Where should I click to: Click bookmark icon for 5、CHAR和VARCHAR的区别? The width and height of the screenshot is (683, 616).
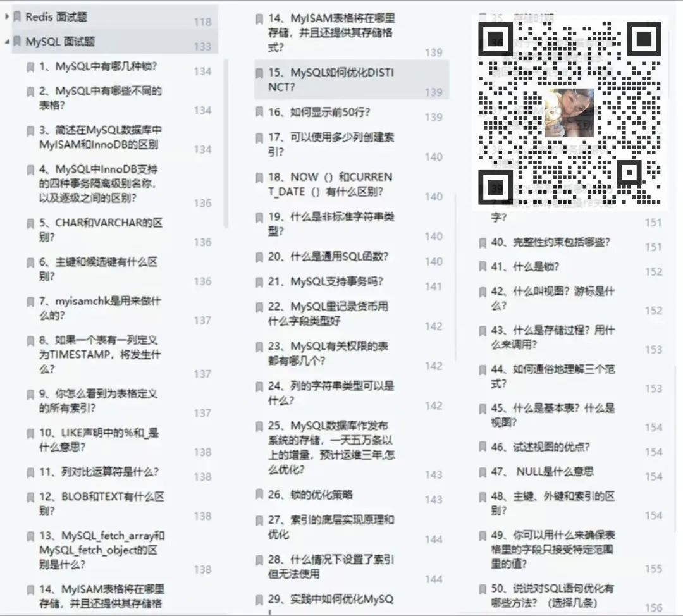30,223
